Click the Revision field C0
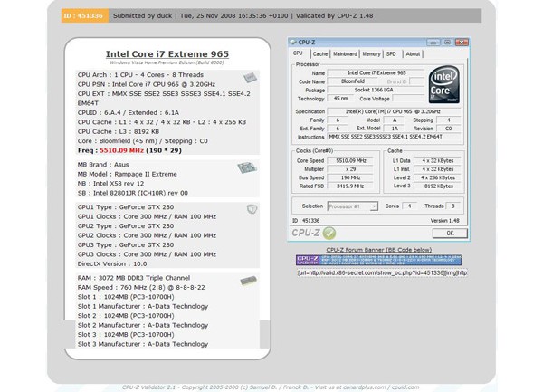The image size is (543, 392). click(x=449, y=129)
